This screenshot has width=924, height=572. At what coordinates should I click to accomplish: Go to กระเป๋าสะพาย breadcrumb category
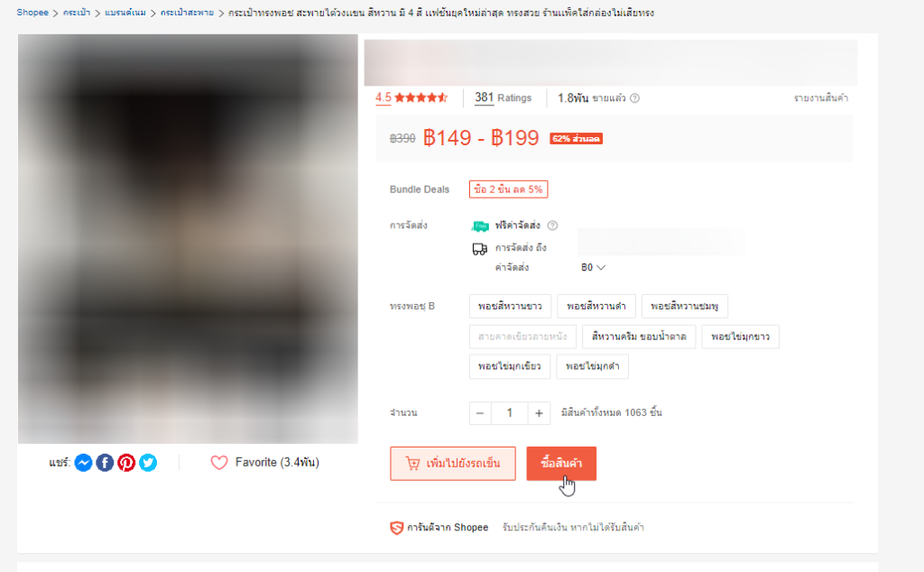[187, 13]
